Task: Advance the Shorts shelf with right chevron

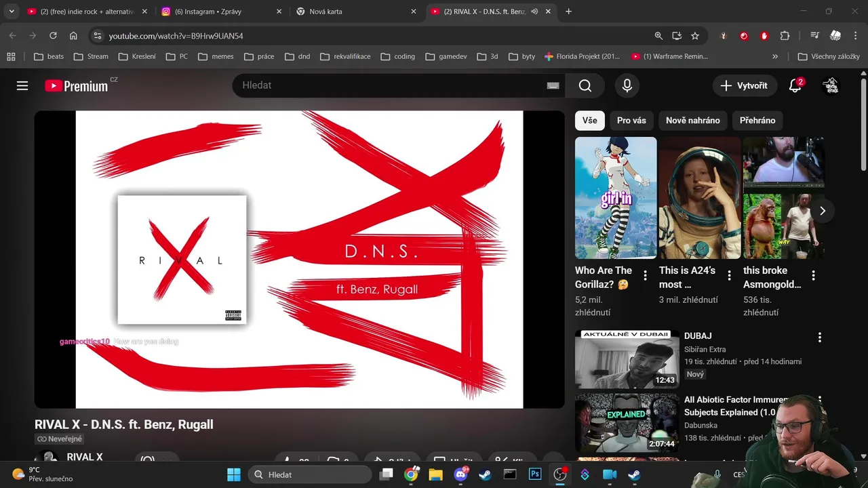Action: click(822, 211)
